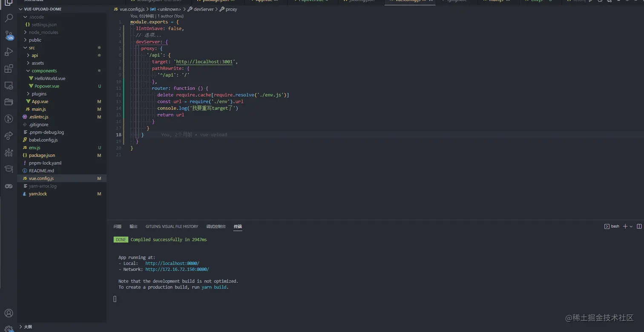Switch to the 调试控制台 panel tab
The image size is (644, 332).
pos(216,226)
